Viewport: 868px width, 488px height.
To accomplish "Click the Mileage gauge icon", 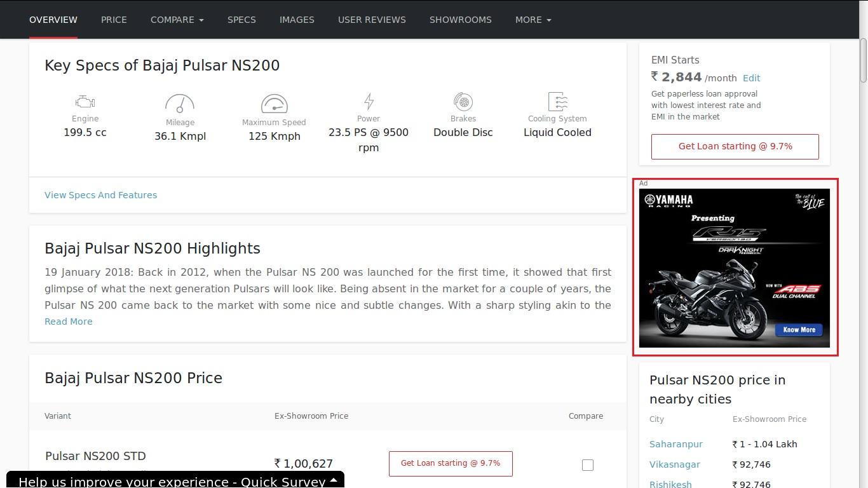I will pos(180,104).
